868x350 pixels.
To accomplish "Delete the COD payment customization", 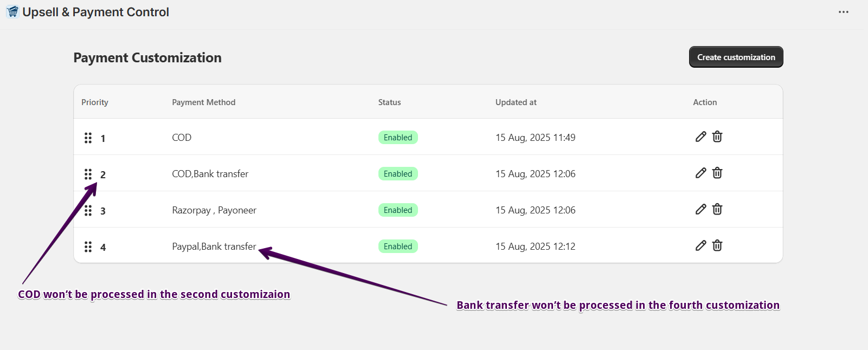I will (717, 137).
